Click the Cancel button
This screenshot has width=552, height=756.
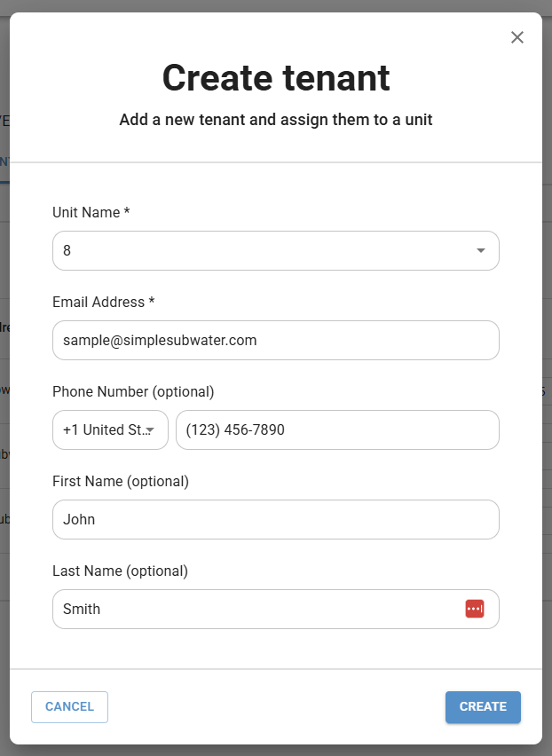(x=69, y=707)
